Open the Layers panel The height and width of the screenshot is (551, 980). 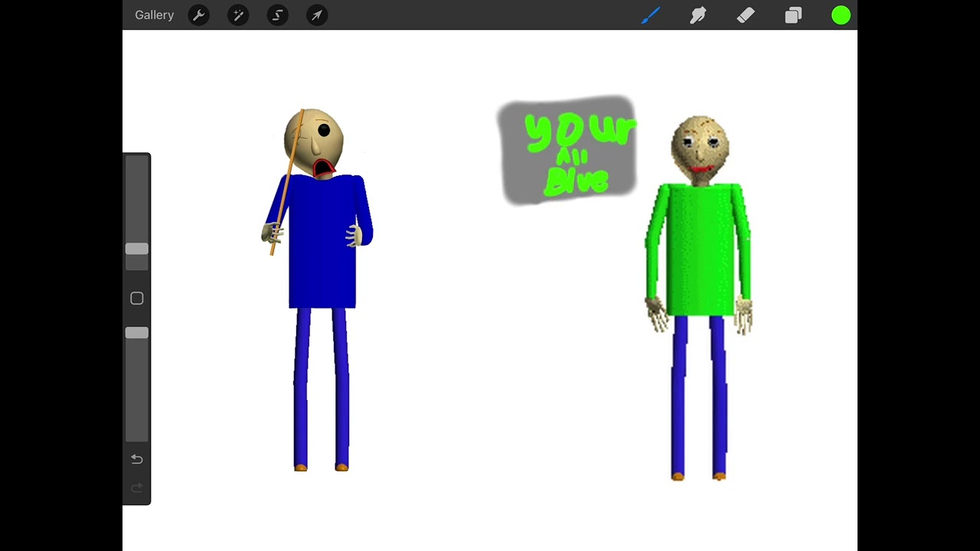793,15
